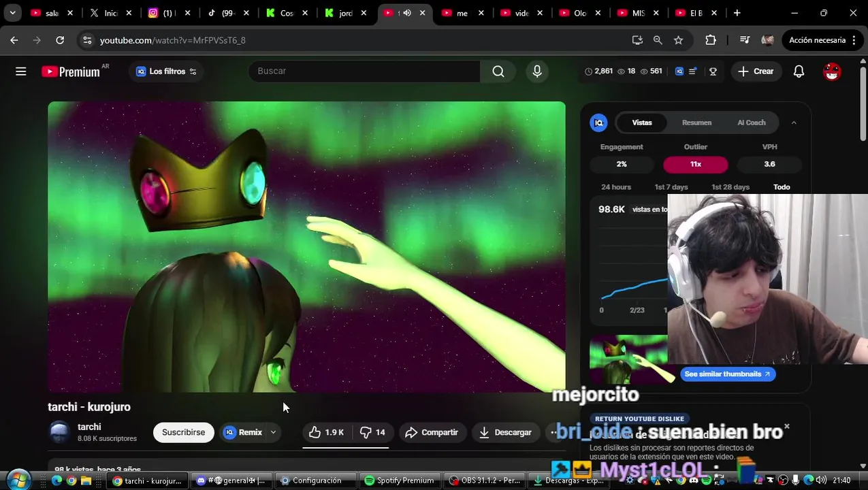Click the vidIQ trophy icon in header
Viewport: 868px width, 490px height.
tap(713, 71)
